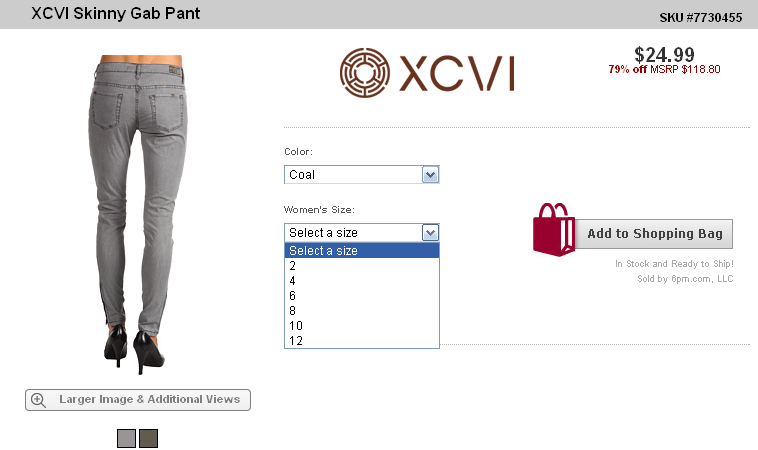Choose the gray Coal color swatch

click(126, 438)
